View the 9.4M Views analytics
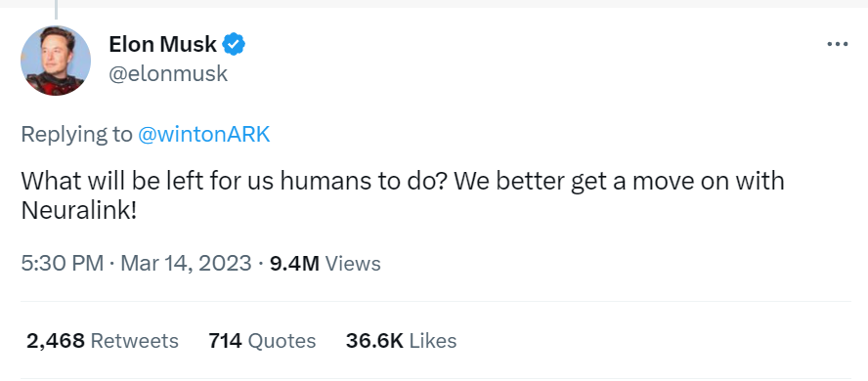The image size is (868, 381). tap(325, 263)
